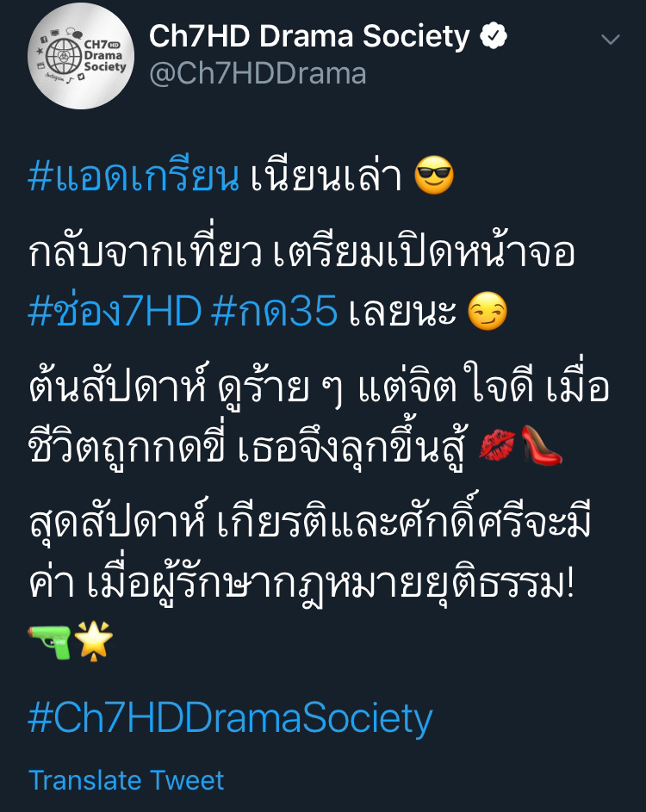Open the @Ch7HDDrama handle
This screenshot has width=646, height=812.
(x=258, y=73)
